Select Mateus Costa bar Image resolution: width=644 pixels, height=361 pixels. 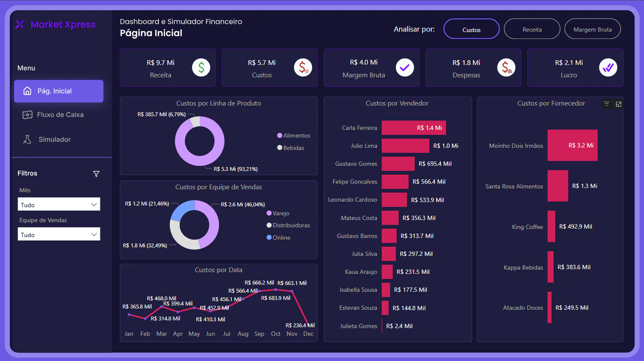390,218
